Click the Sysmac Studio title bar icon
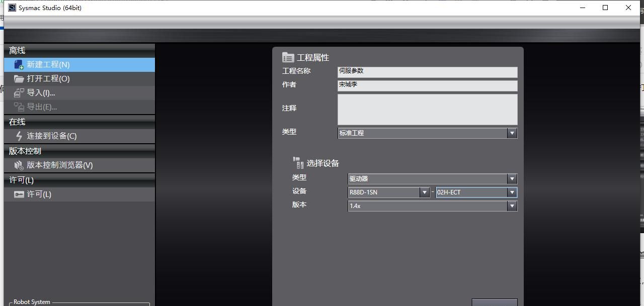The image size is (644, 306). point(12,8)
